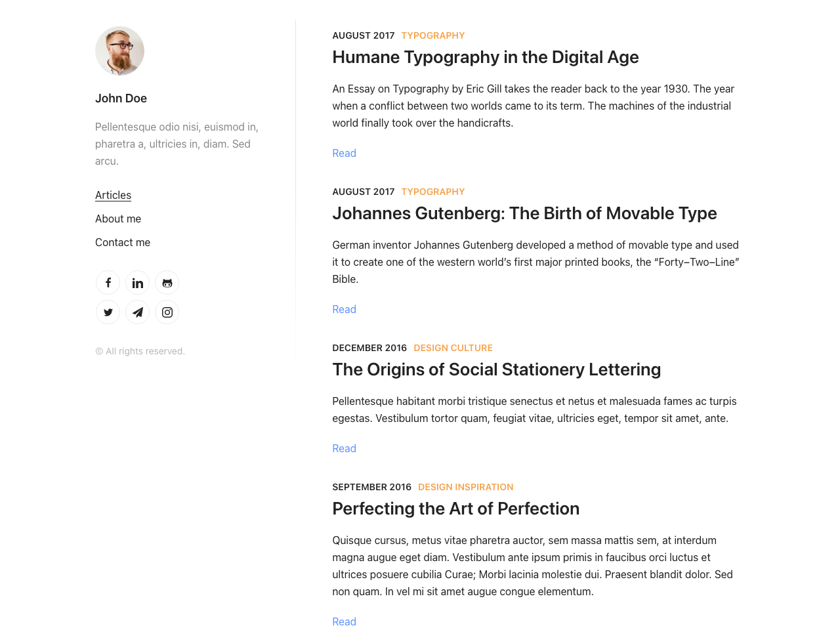Go to the About me page

point(118,219)
